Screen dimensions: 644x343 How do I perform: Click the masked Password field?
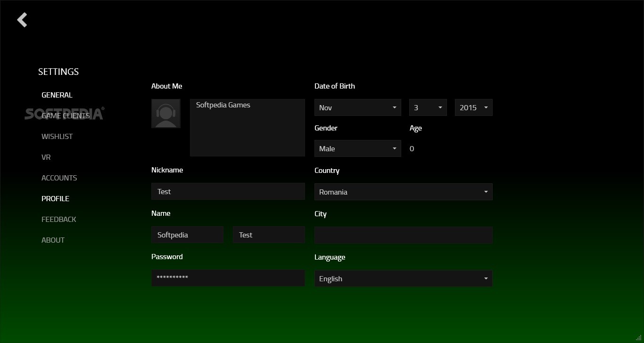(x=228, y=278)
